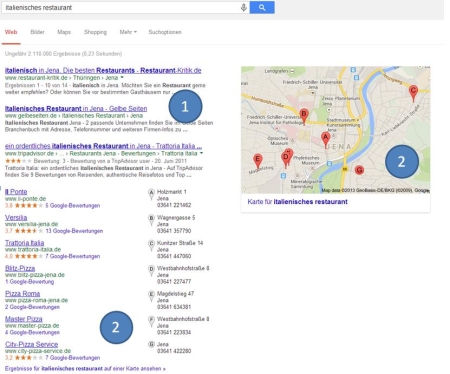Viewport: 450px width, 374px height.
Task: Open the City-Pizza Service listing
Action: [31, 344]
